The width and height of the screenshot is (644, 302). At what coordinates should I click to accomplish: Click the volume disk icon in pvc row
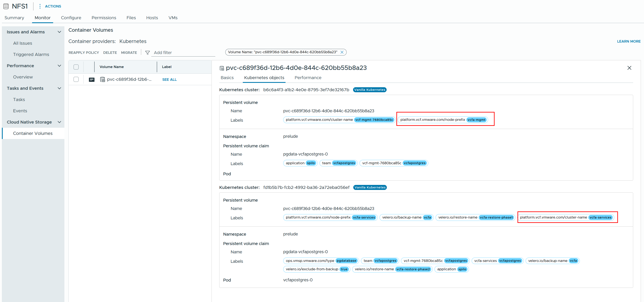(x=103, y=79)
